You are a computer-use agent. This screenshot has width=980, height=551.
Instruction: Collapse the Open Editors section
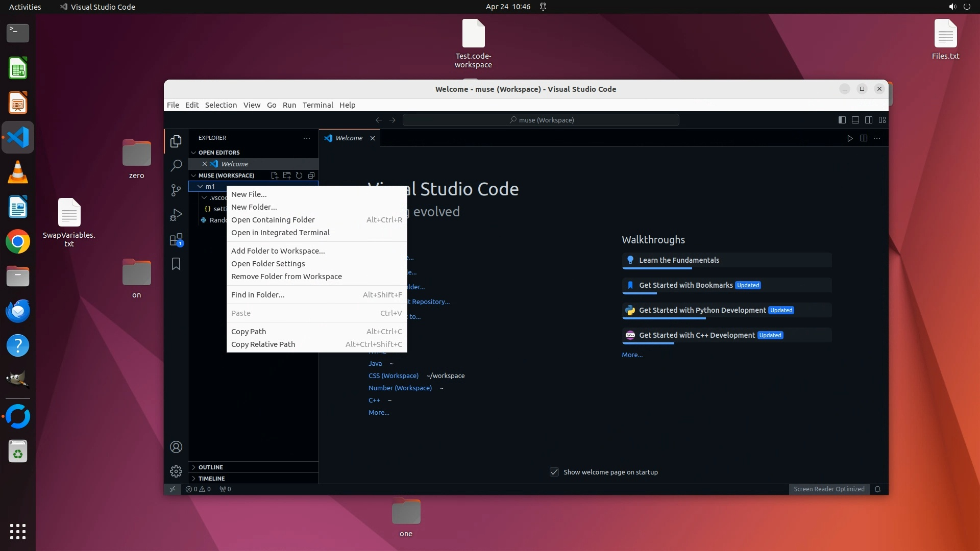[218, 153]
